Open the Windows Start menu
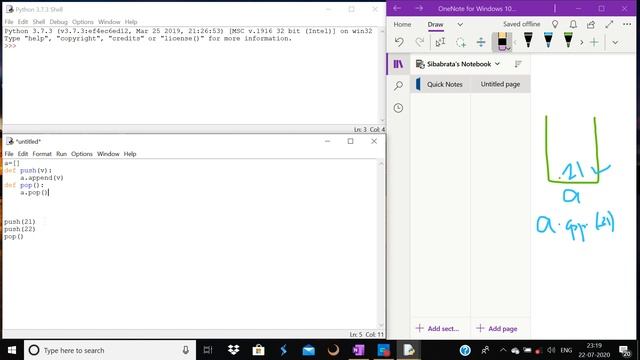 tap(12, 350)
